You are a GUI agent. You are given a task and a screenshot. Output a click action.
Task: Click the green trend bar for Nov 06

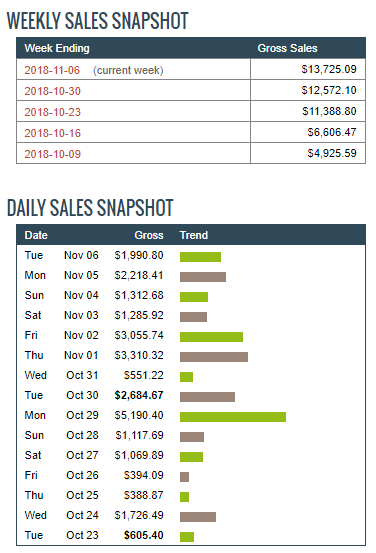click(200, 257)
